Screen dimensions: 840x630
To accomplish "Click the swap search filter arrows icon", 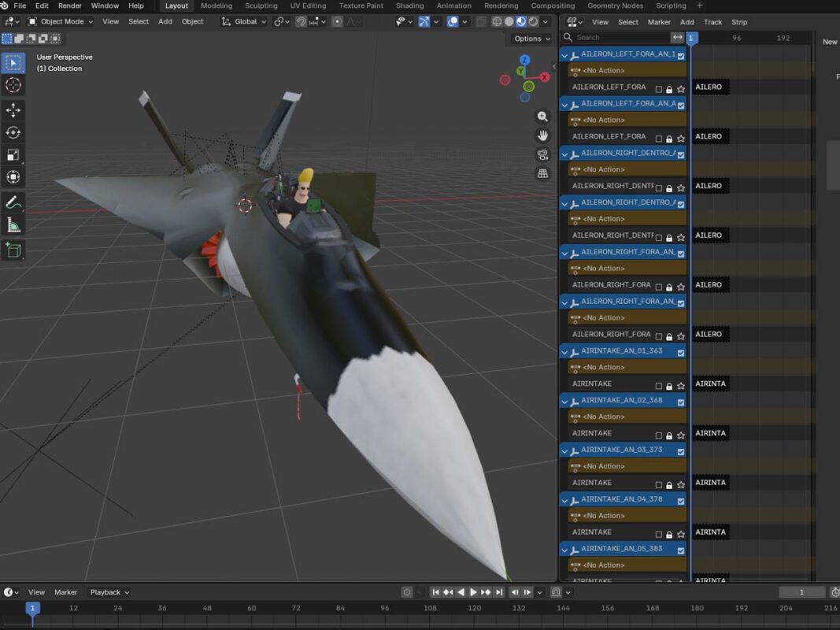I will [x=678, y=38].
